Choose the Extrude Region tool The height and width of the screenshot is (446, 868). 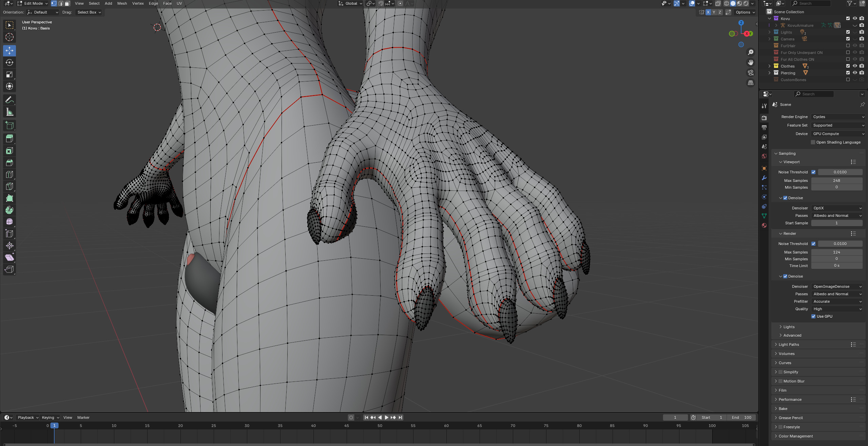tap(9, 138)
